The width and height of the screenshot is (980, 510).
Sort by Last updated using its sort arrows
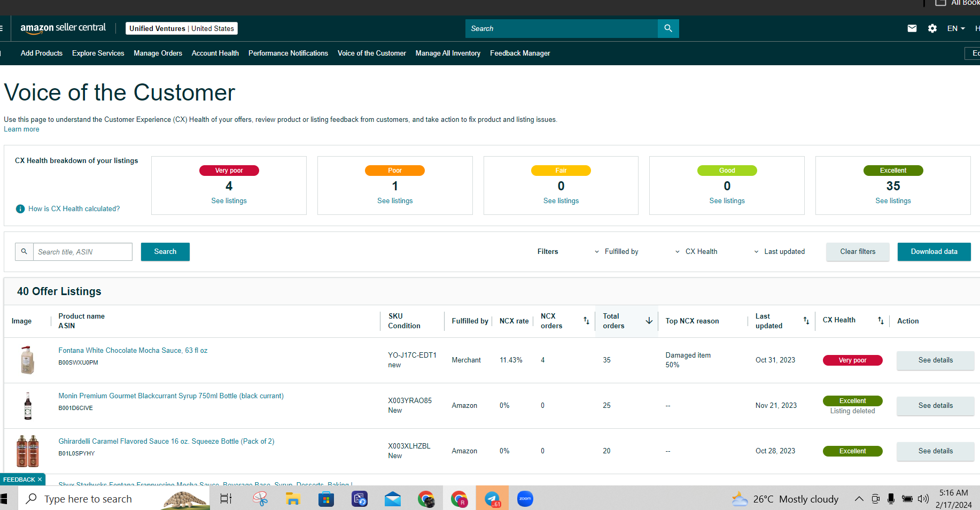(x=806, y=321)
